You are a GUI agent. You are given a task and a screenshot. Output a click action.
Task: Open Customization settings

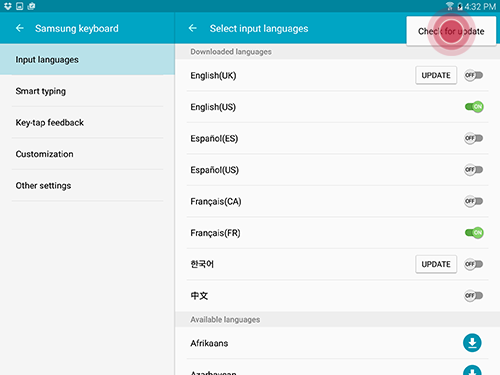pyautogui.click(x=87, y=154)
